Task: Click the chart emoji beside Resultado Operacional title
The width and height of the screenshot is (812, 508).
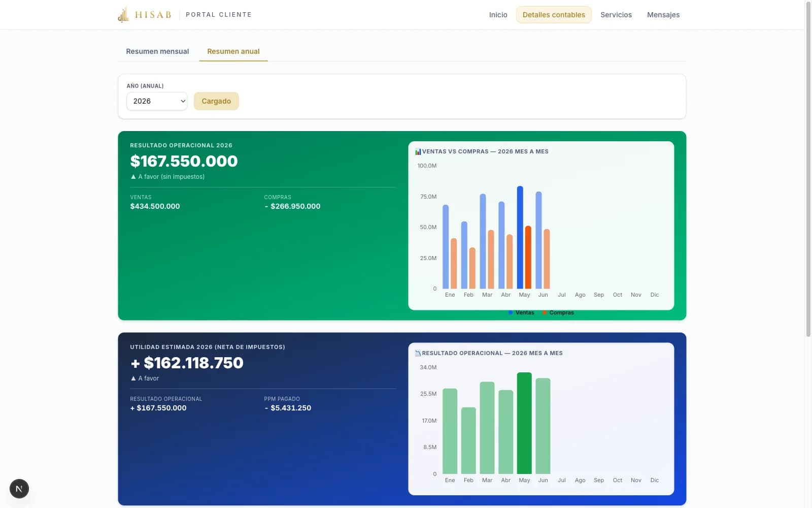Action: coord(418,353)
